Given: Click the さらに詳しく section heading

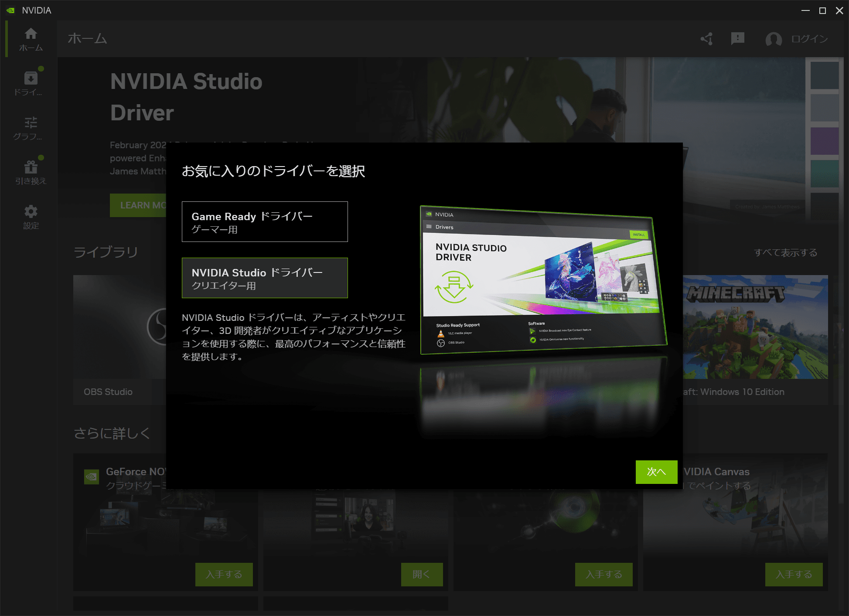Looking at the screenshot, I should (x=112, y=433).
